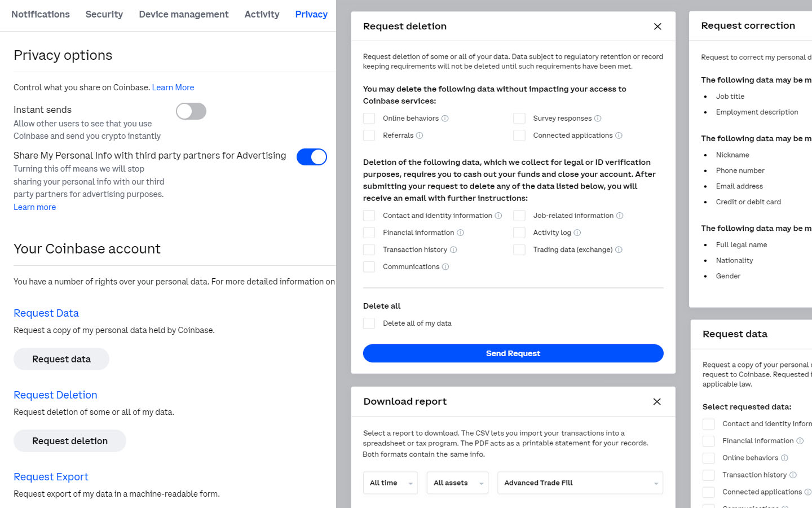Image resolution: width=812 pixels, height=508 pixels.
Task: Close the Download report dialog
Action: coord(657,402)
